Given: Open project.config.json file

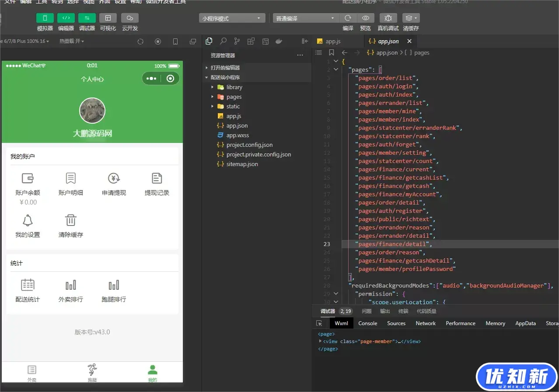Looking at the screenshot, I should coord(249,145).
